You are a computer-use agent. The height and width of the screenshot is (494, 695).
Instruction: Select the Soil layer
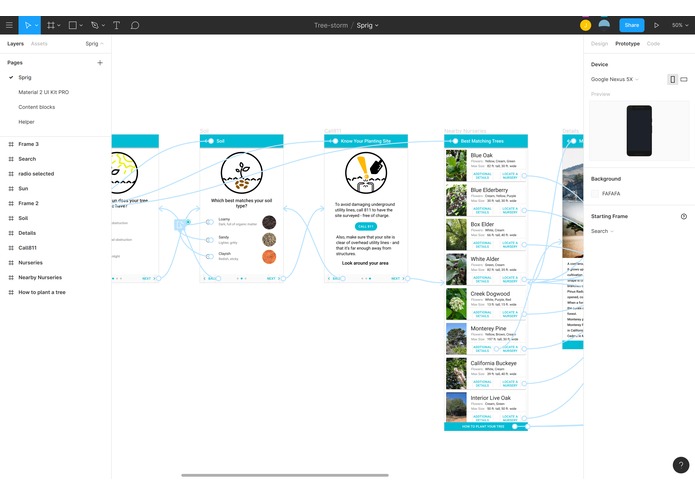tap(23, 218)
